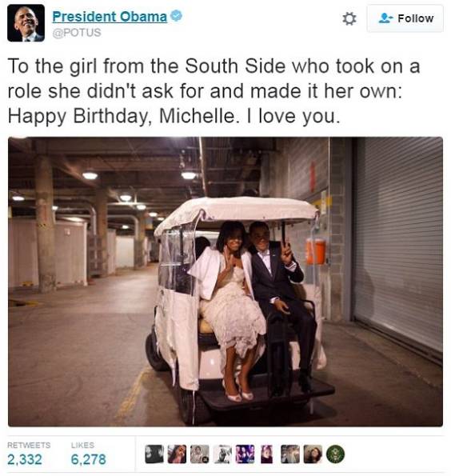This screenshot has width=451, height=476.
Task: Open the fourth grayscale liker avatar
Action: point(222,454)
